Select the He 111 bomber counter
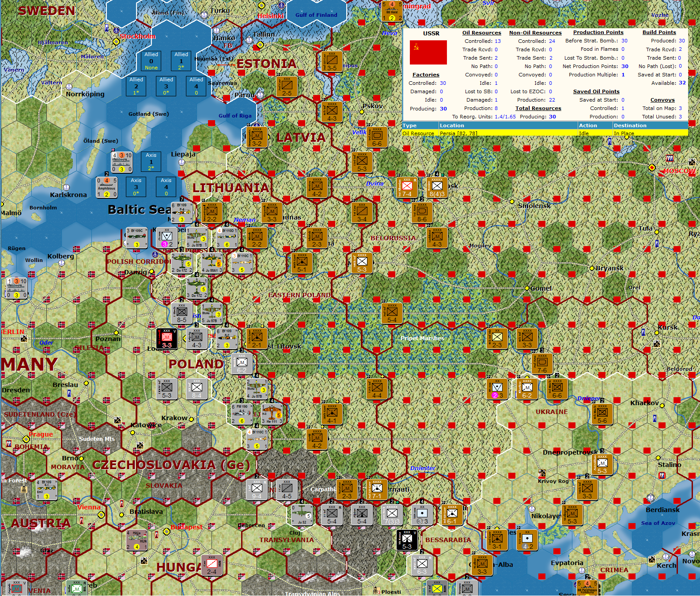Image resolution: width=700 pixels, height=596 pixels. coord(272,414)
